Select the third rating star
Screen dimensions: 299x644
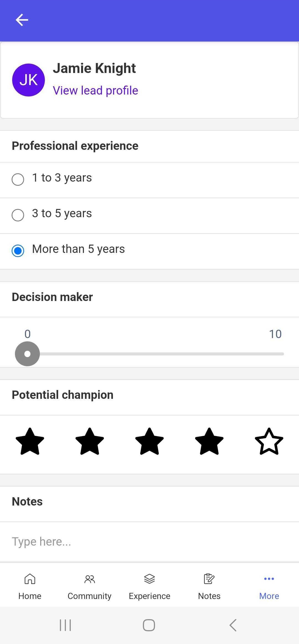tap(149, 441)
